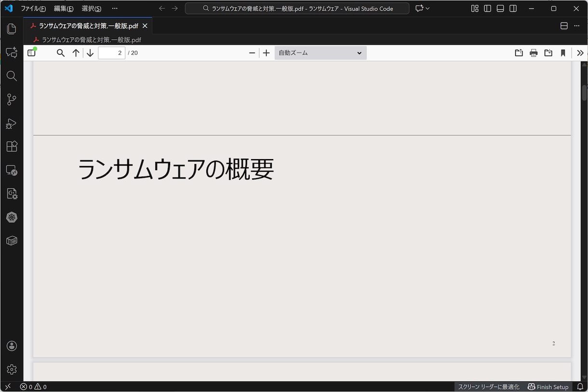
Task: Open the Kubernetes view in activity bar
Action: tap(12, 217)
